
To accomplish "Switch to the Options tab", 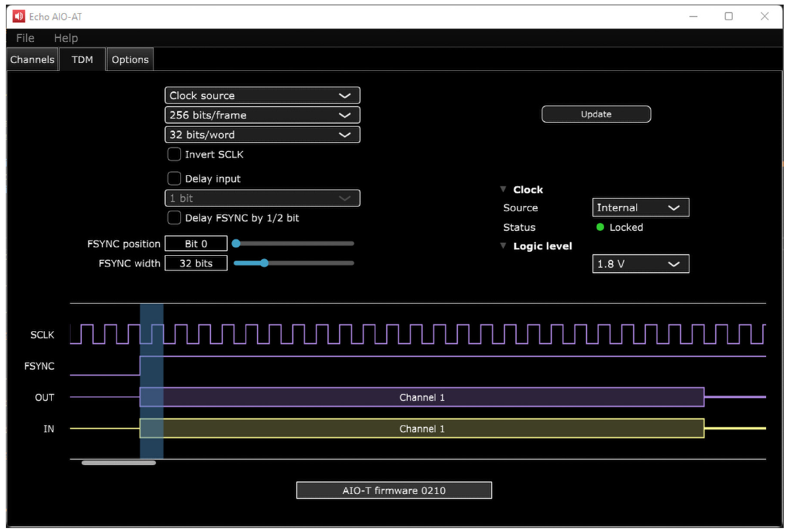I will pos(130,59).
